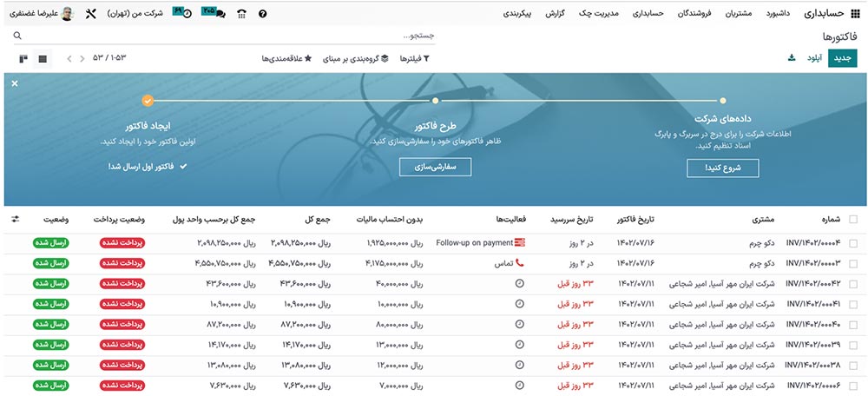Open the شرکت من (تهران) company selector
Screen dimensions: 868x396
[135, 14]
